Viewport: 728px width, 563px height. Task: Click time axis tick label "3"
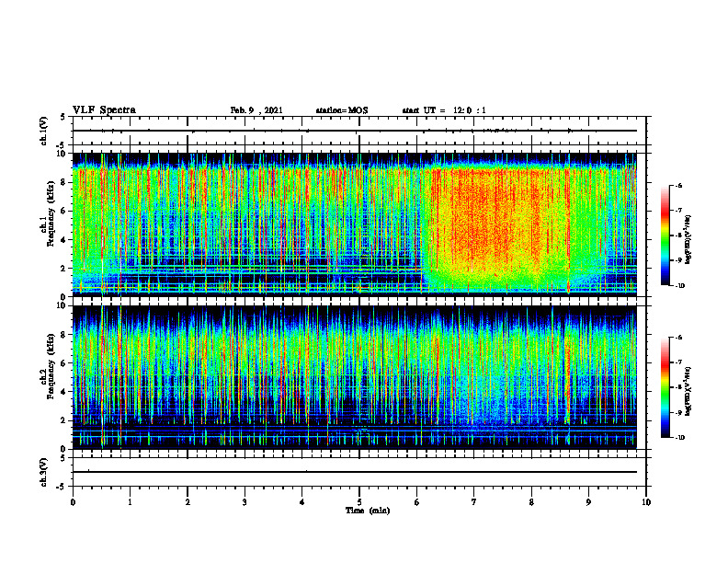pyautogui.click(x=245, y=502)
